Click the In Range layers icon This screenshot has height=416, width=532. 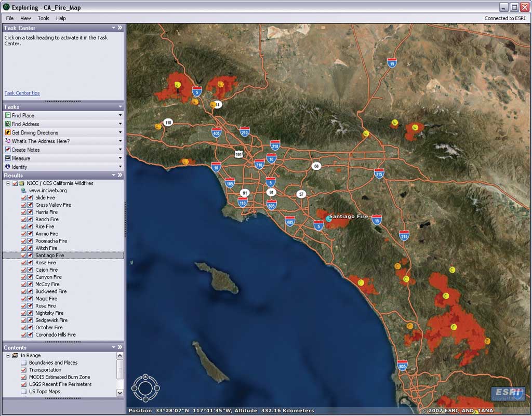15,355
